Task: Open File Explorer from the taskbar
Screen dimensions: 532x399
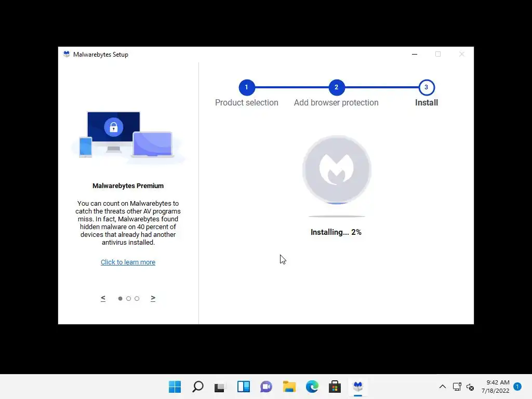Action: coord(289,387)
